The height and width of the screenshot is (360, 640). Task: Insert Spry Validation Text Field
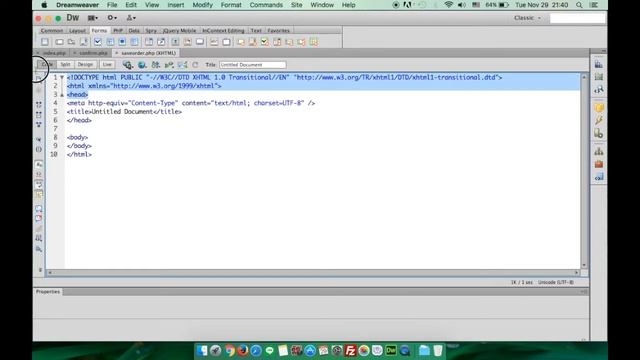coord(240,42)
